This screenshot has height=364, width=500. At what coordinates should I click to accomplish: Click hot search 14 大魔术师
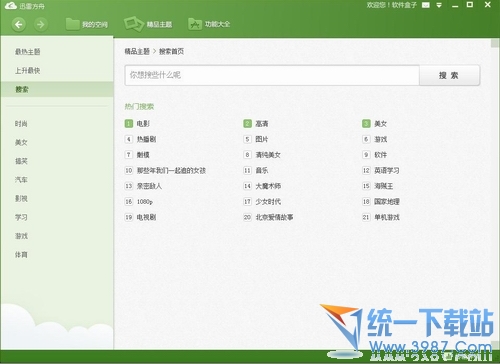coord(262,186)
